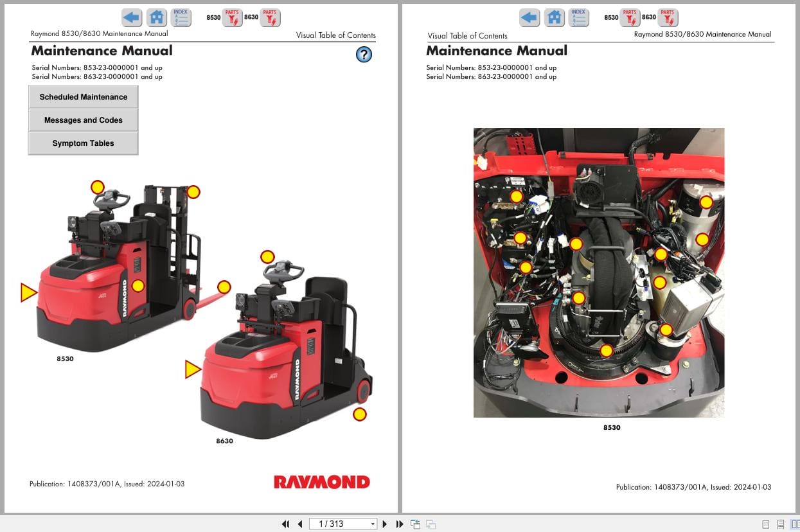800x532 pixels.
Task: Click the lower hotspot on the silver pump motor
Action: (x=702, y=239)
